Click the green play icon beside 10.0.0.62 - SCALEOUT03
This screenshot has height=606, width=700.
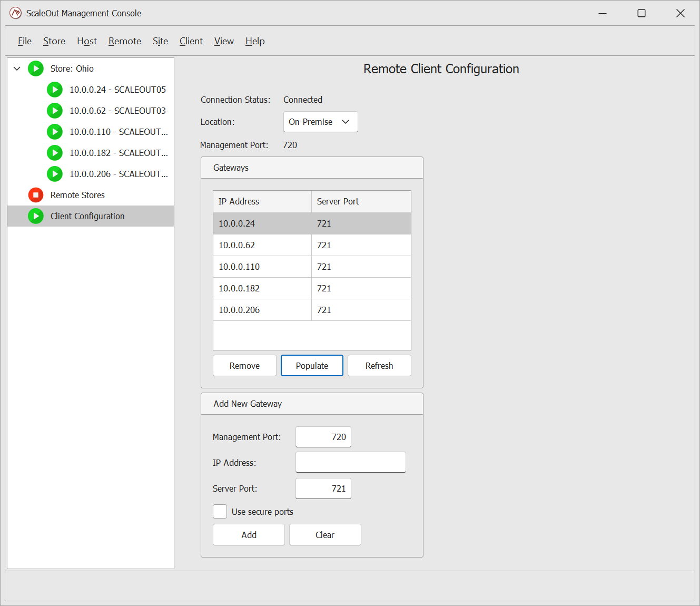click(x=55, y=111)
